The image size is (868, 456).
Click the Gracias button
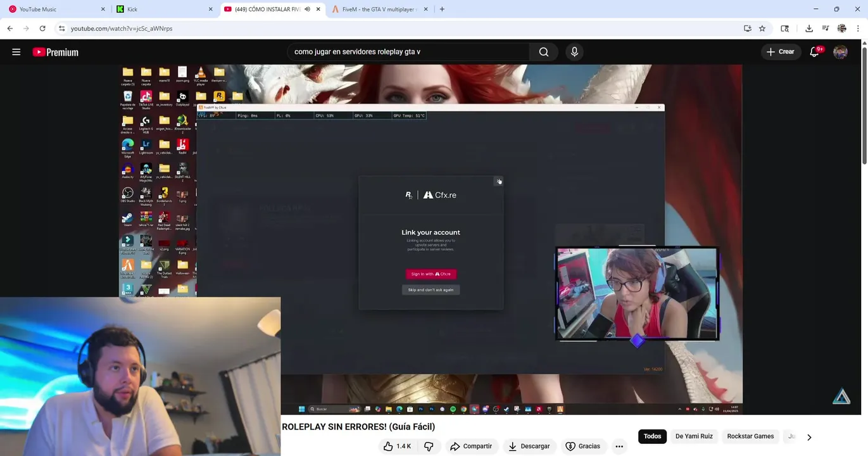(x=582, y=446)
